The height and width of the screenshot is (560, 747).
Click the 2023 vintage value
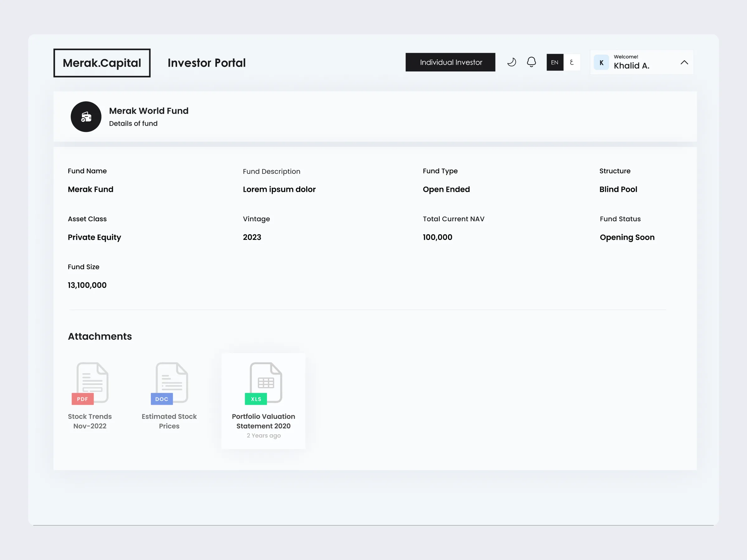point(252,237)
